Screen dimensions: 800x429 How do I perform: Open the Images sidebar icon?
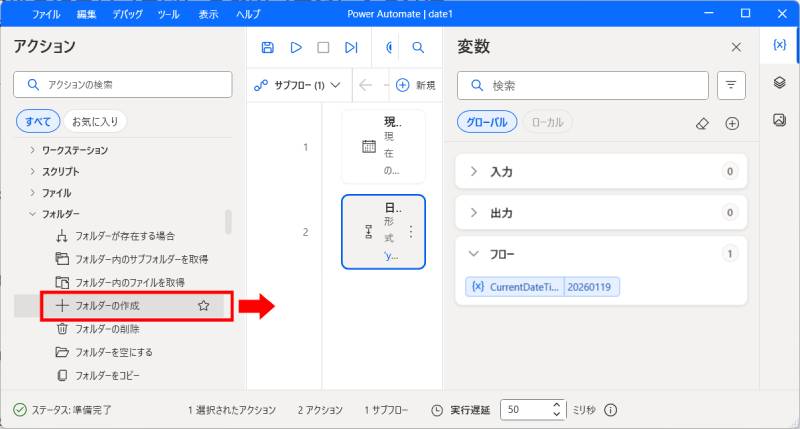click(x=779, y=120)
